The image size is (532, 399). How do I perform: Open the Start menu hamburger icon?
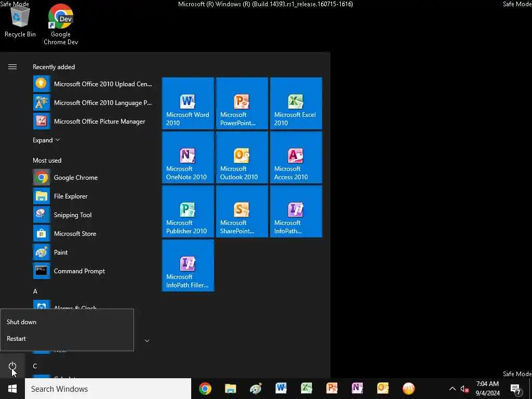point(12,67)
